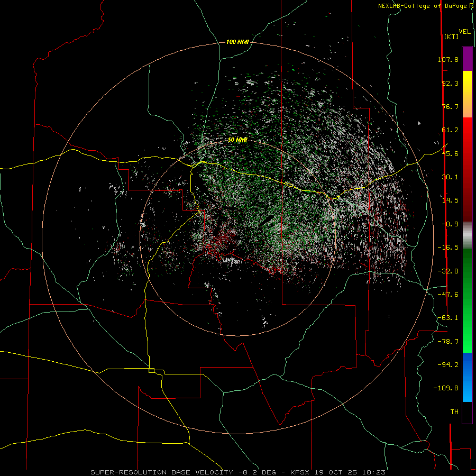476x476 pixels.
Task: Click the 100 NMI range ring label
Action: [x=237, y=42]
